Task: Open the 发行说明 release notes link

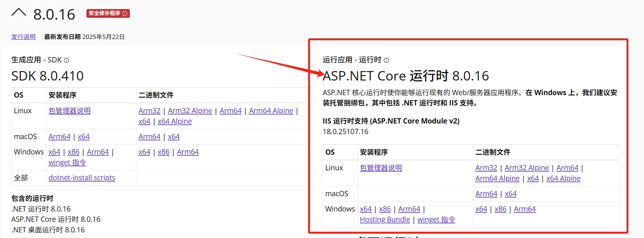Action: 23,37
